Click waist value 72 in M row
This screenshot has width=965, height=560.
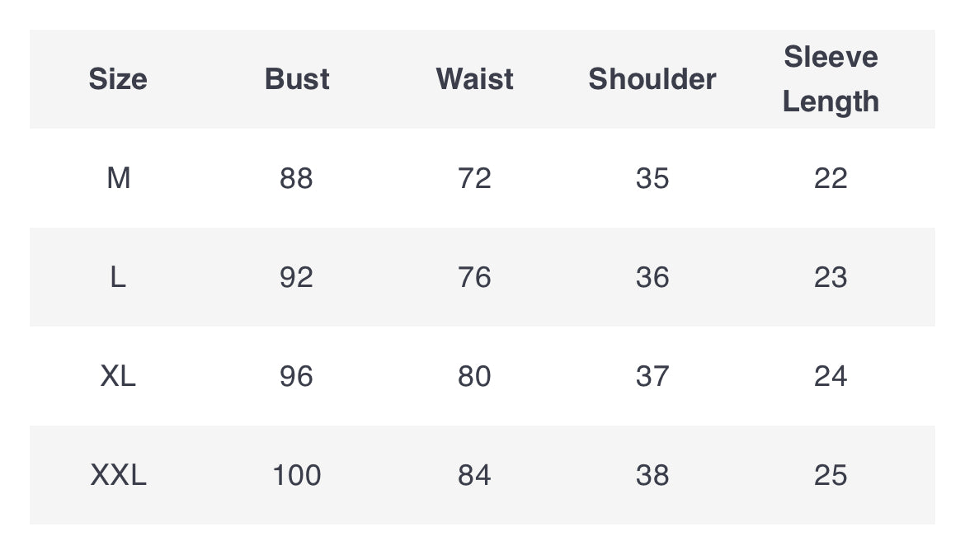pyautogui.click(x=474, y=178)
